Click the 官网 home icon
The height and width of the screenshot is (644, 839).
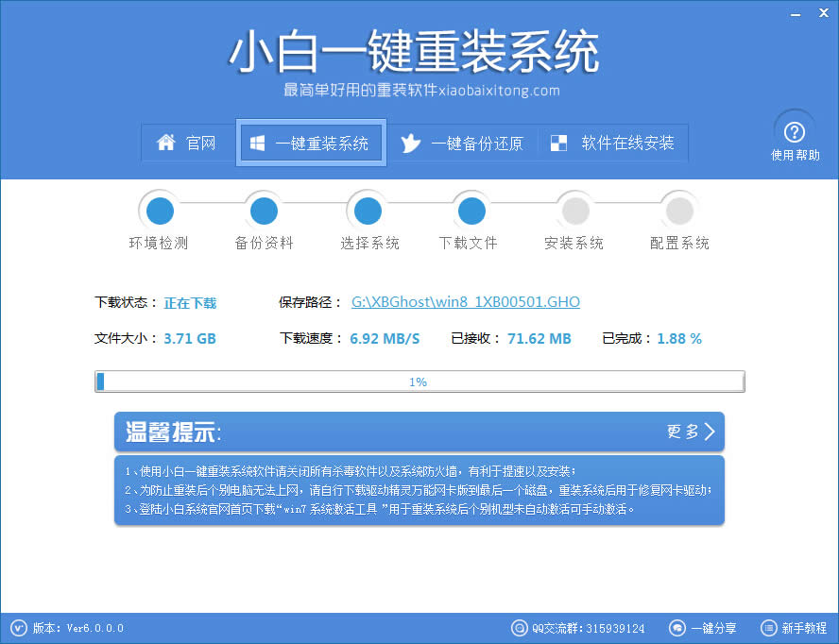click(165, 143)
